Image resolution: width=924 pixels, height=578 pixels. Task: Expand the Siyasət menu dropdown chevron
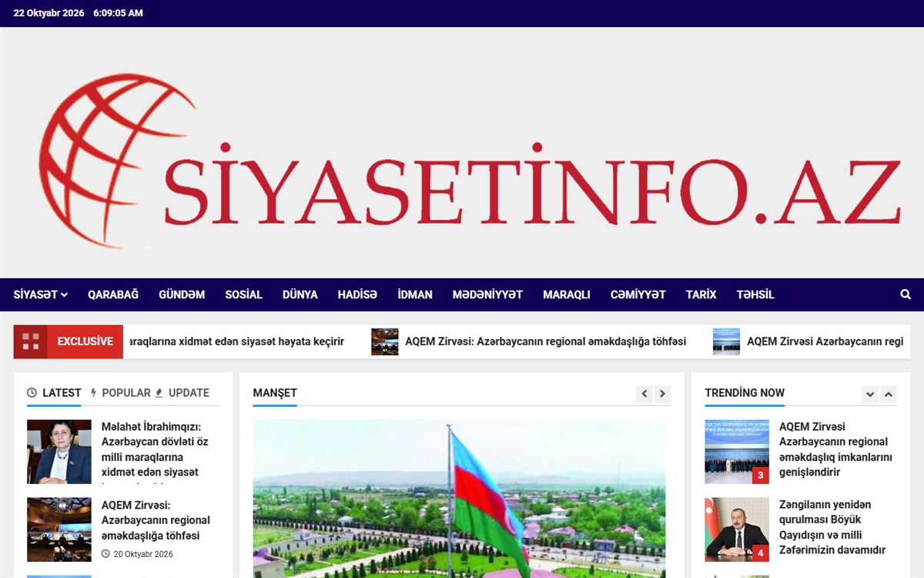[x=65, y=295]
